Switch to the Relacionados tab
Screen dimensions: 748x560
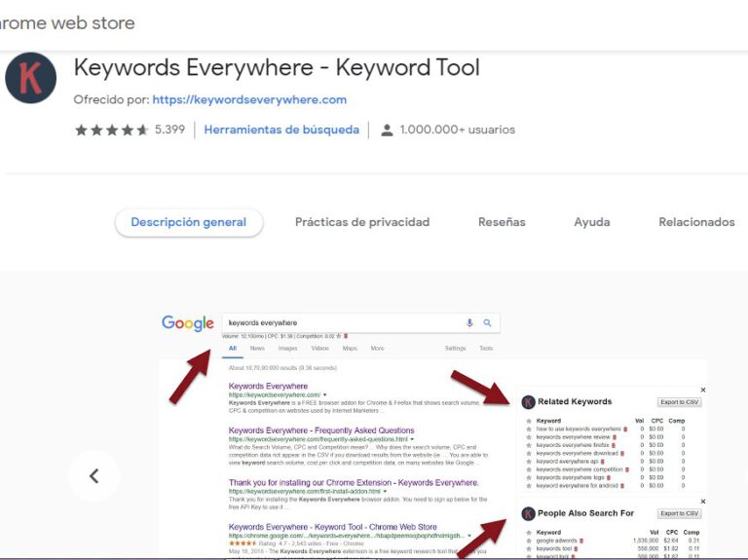(x=696, y=222)
